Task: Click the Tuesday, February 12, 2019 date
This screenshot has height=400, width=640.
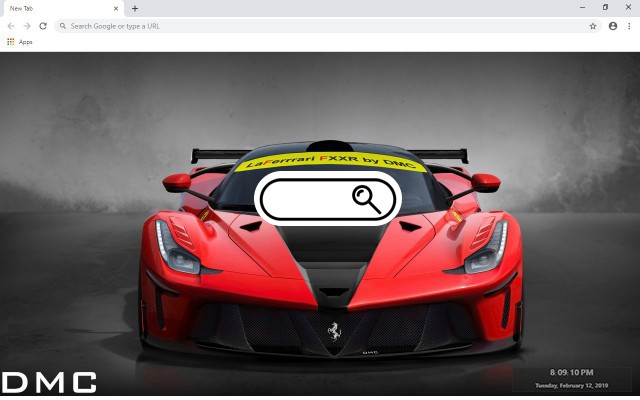Action: [571, 386]
